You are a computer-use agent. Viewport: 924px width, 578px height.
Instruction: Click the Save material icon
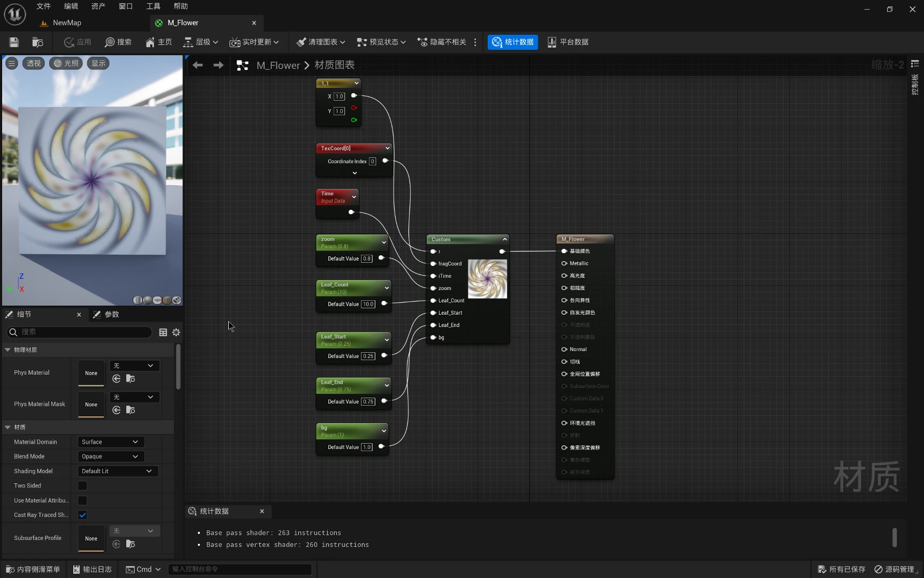coord(14,42)
